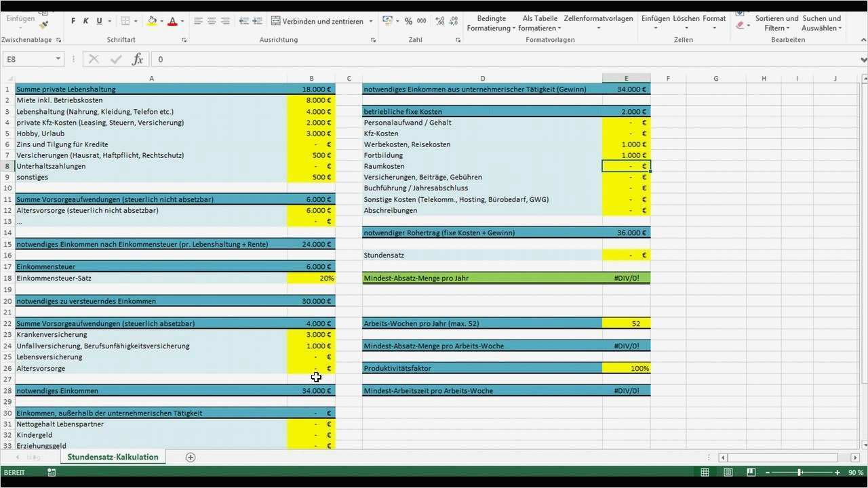Expand the Verbinden und zentrieren dropdown

[x=370, y=21]
